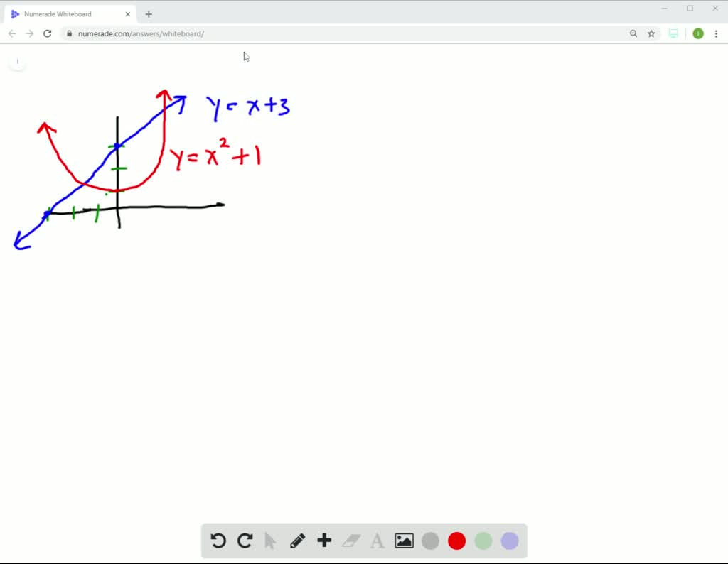Reload the whiteboard page
Image resolution: width=728 pixels, height=564 pixels.
tap(48, 33)
